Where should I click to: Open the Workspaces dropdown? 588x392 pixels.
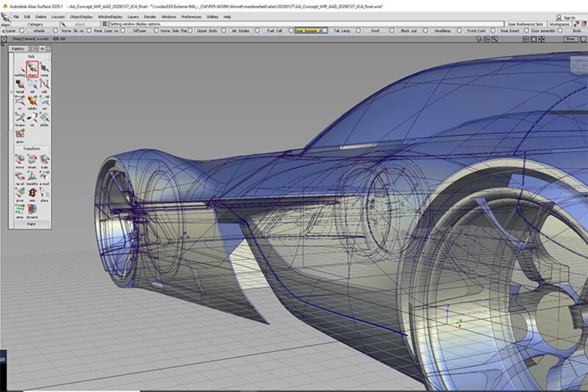559,24
